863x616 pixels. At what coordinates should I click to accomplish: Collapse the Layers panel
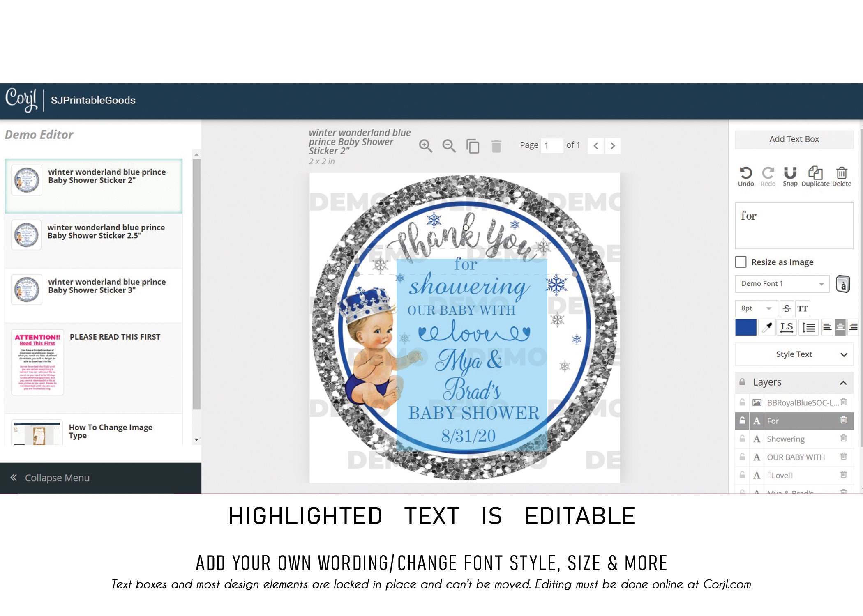[x=843, y=383]
